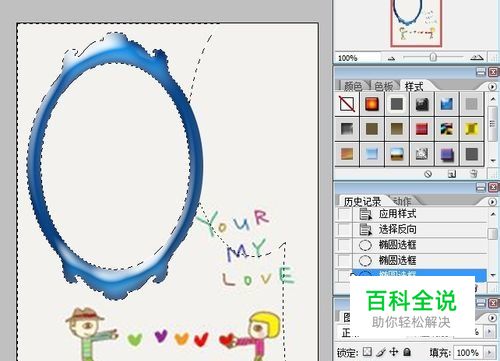Toggle lock position move icon

click(394, 352)
